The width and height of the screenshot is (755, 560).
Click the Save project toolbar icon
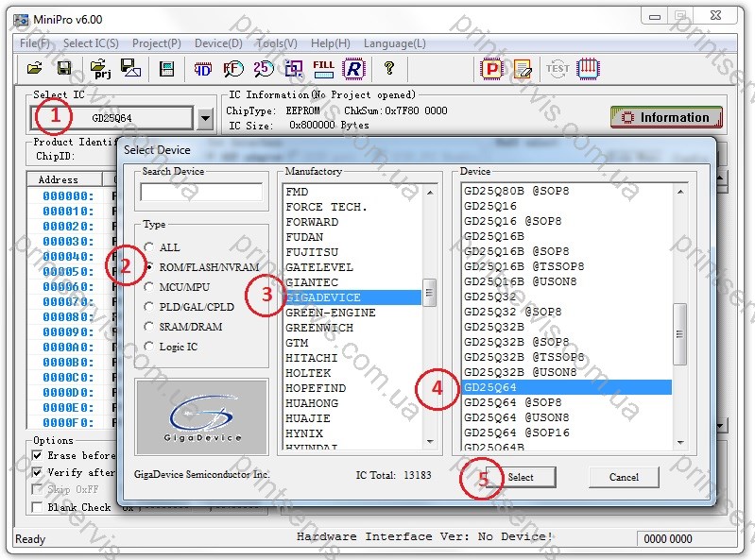click(x=130, y=68)
